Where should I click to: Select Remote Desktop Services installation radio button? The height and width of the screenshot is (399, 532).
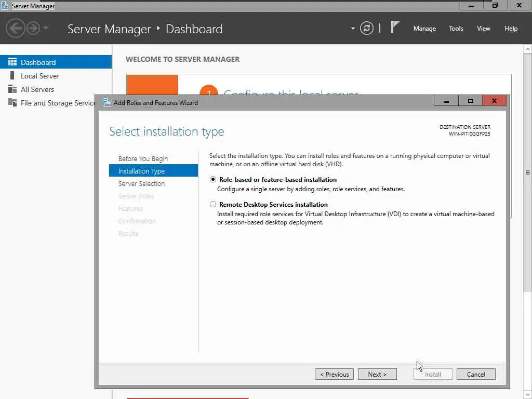tap(212, 204)
